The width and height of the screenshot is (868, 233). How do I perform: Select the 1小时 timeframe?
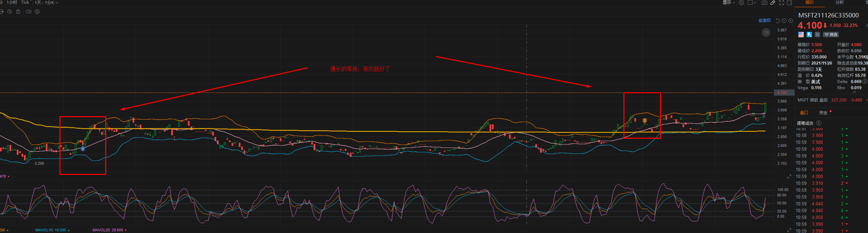(12, 2)
